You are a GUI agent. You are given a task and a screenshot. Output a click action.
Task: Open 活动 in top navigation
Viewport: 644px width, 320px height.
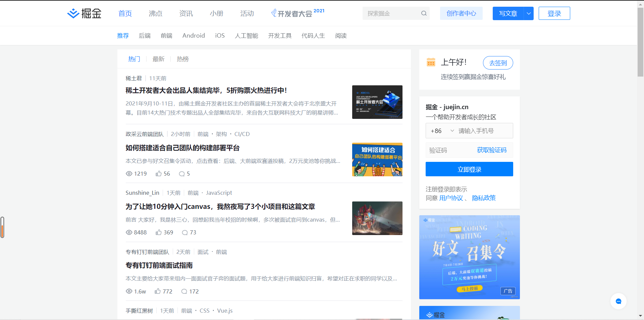coord(247,13)
